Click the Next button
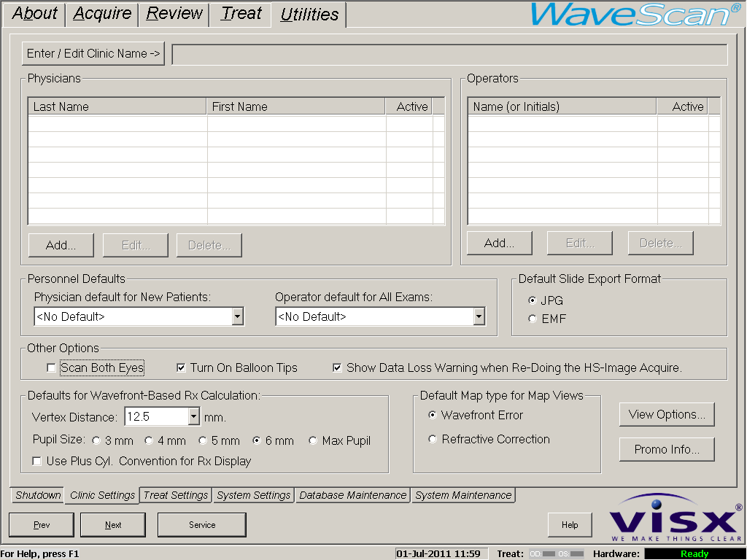The image size is (747, 560). coord(113,525)
